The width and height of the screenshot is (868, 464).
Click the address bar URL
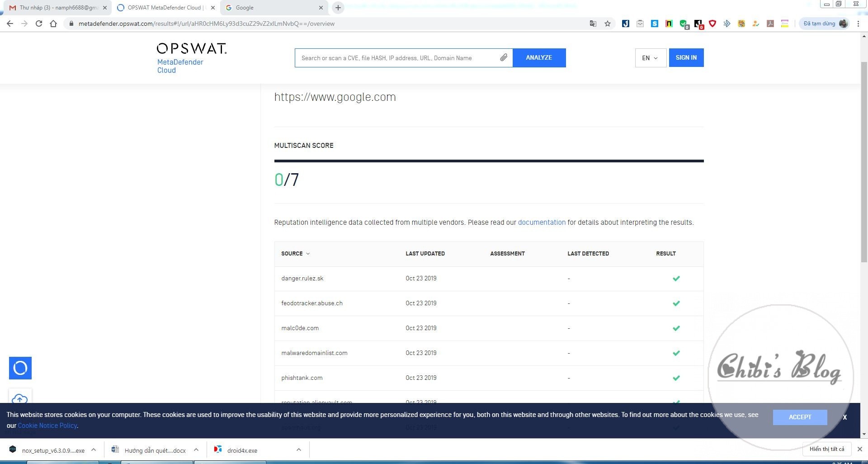[207, 24]
